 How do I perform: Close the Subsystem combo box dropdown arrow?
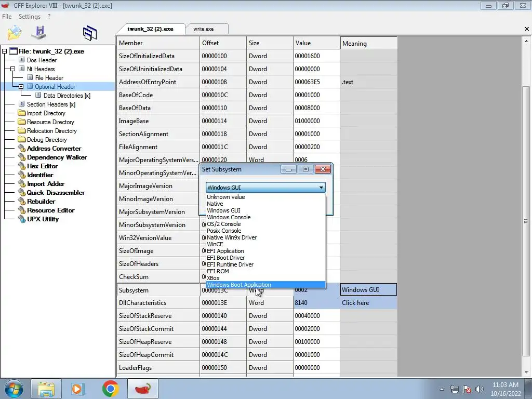click(321, 187)
